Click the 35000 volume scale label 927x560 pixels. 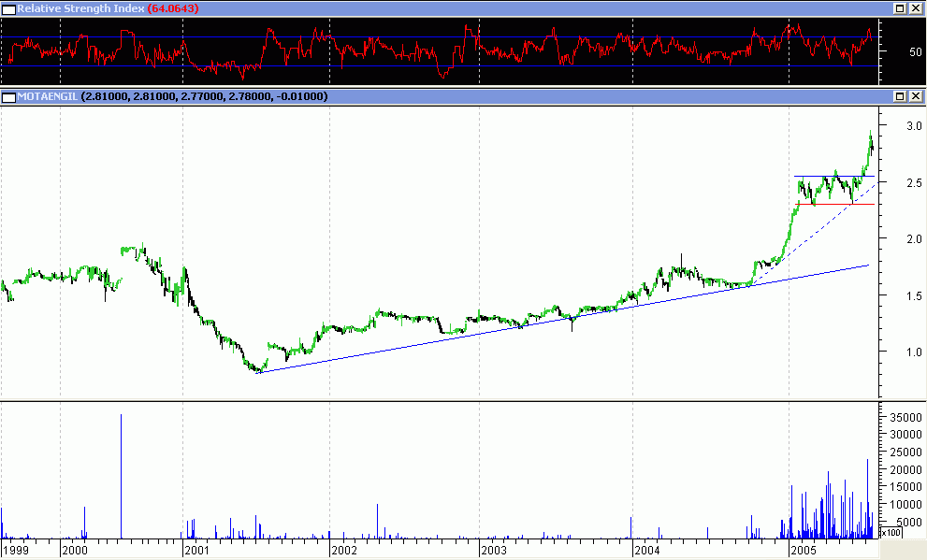(x=906, y=417)
